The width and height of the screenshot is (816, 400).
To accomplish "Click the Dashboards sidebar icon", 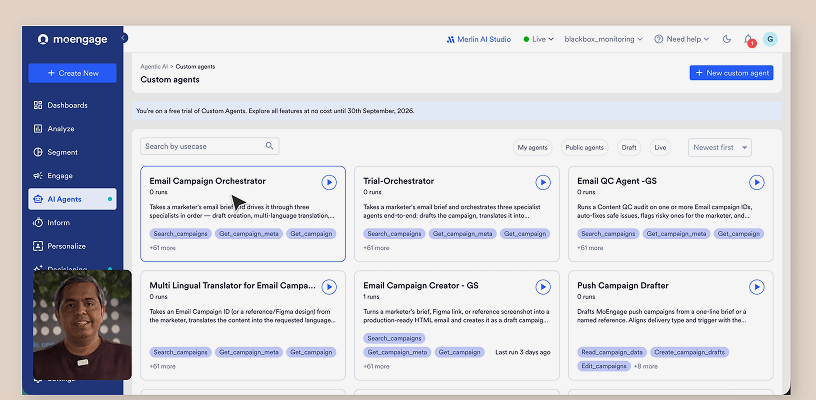I will 37,105.
